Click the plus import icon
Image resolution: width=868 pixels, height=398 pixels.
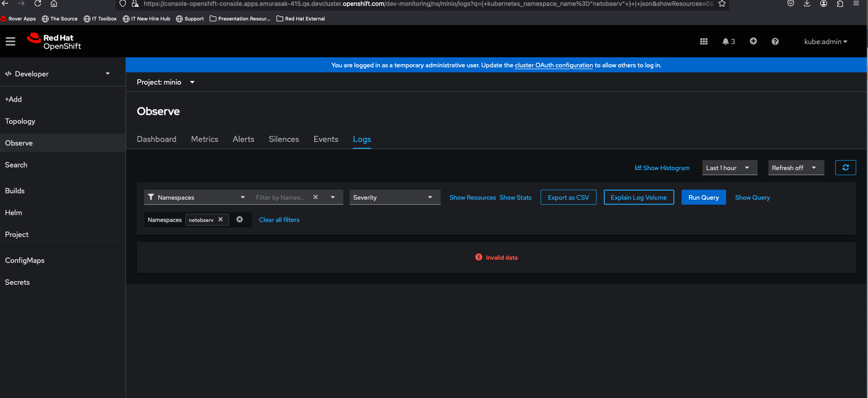753,41
